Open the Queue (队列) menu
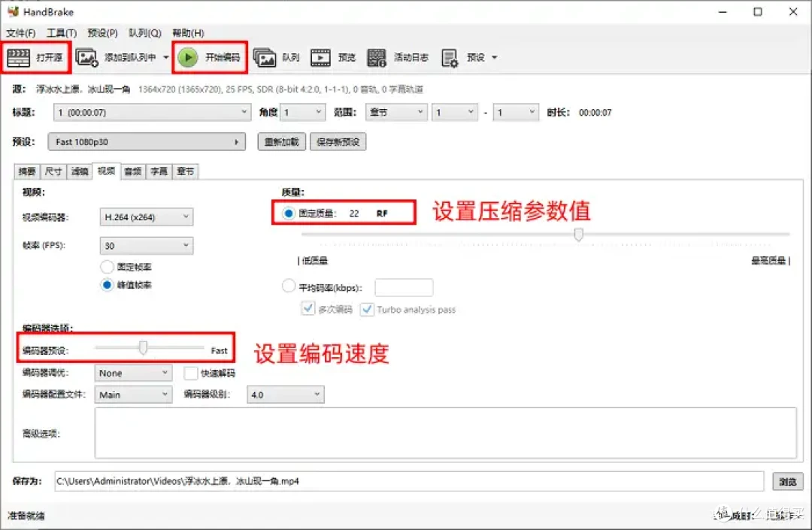 (x=144, y=33)
